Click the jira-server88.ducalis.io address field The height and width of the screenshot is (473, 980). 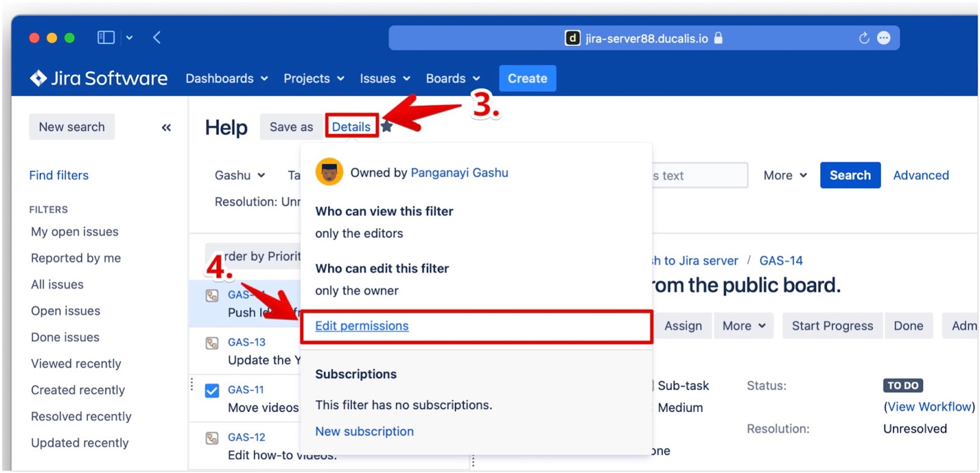644,38
